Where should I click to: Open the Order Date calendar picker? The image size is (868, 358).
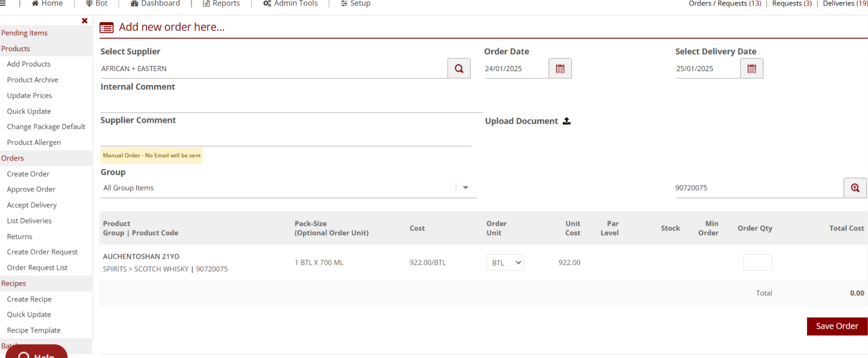(560, 69)
